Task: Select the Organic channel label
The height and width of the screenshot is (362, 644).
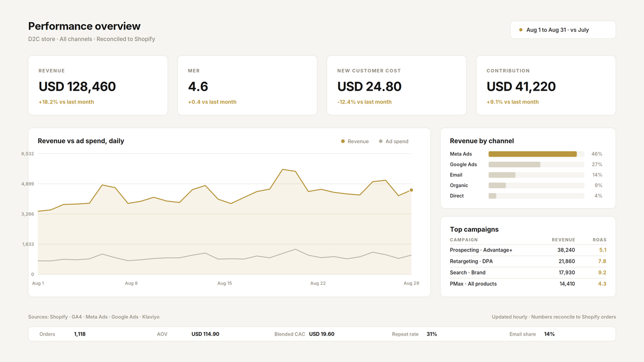Action: tap(459, 186)
